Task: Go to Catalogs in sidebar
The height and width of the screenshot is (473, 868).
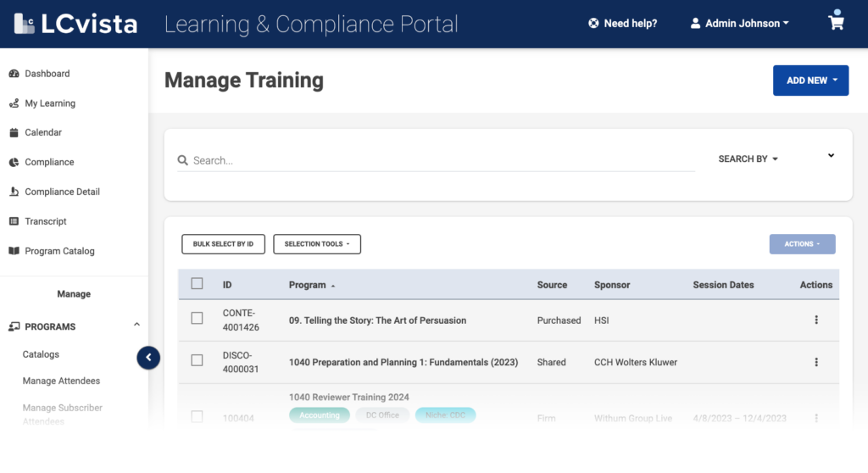Action: [x=41, y=354]
